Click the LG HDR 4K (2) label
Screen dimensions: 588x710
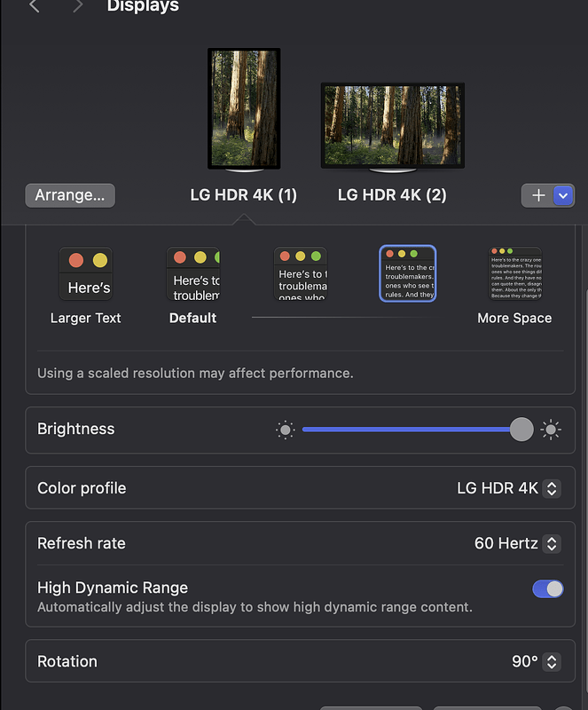pos(392,195)
